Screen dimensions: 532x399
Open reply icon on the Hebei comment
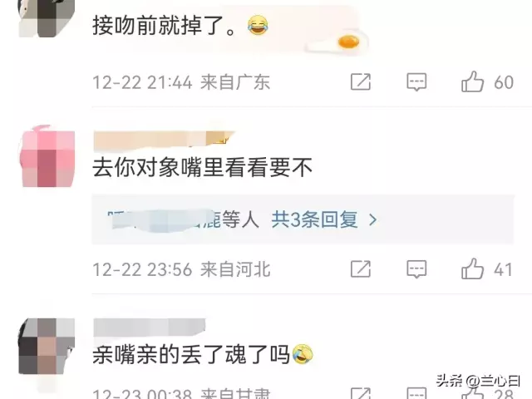click(x=416, y=269)
